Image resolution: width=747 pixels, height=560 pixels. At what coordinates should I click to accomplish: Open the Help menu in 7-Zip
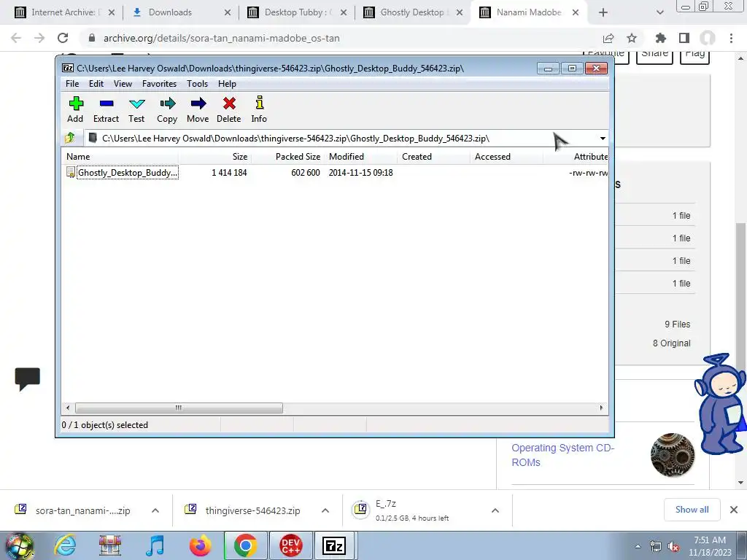pyautogui.click(x=228, y=84)
